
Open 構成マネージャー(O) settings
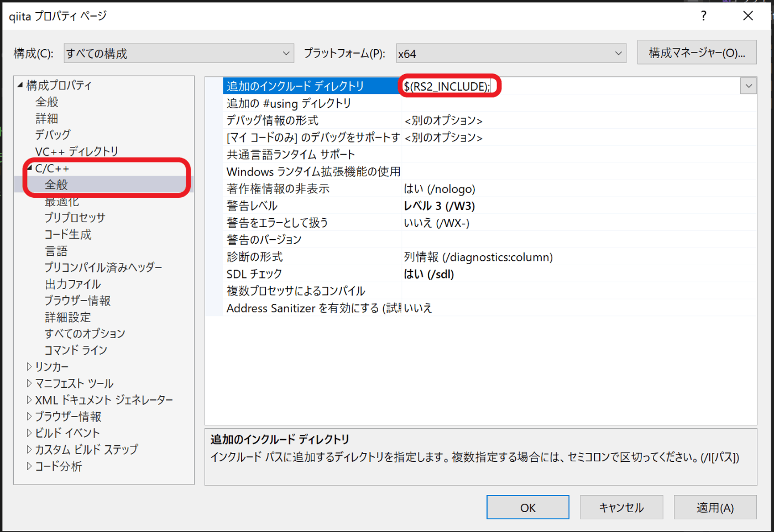pos(697,52)
